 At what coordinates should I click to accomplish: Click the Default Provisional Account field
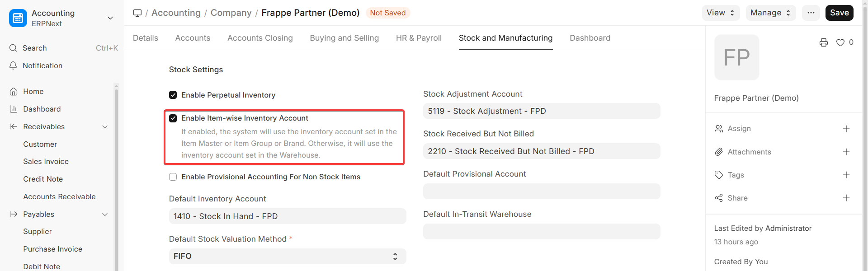click(542, 191)
